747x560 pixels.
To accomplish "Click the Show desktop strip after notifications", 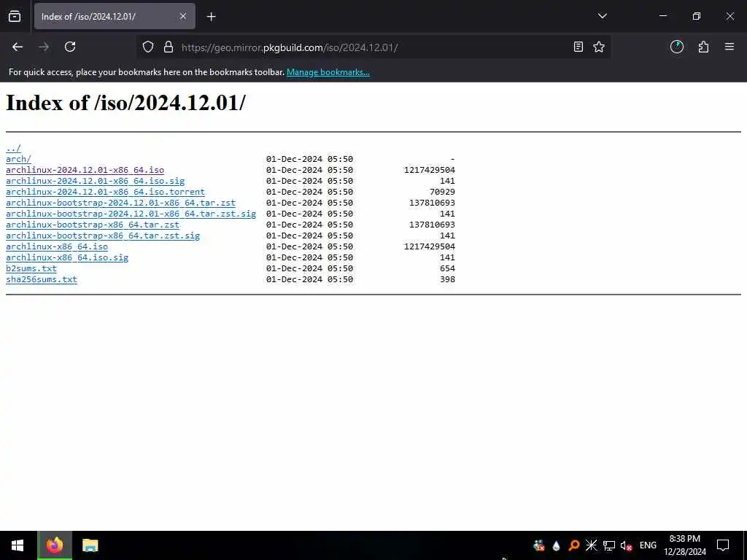I will pyautogui.click(x=745, y=545).
